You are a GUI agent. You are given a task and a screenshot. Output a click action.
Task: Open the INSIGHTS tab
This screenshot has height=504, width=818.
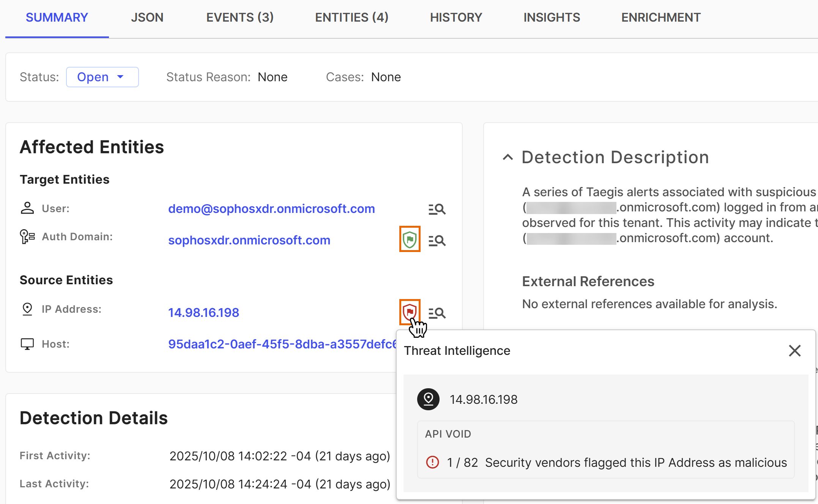coord(552,17)
